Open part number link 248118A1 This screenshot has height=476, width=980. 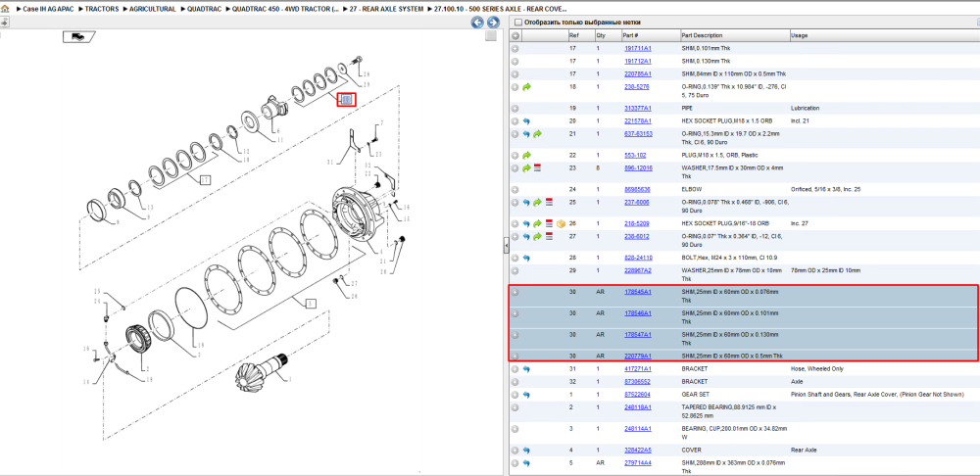pos(638,407)
